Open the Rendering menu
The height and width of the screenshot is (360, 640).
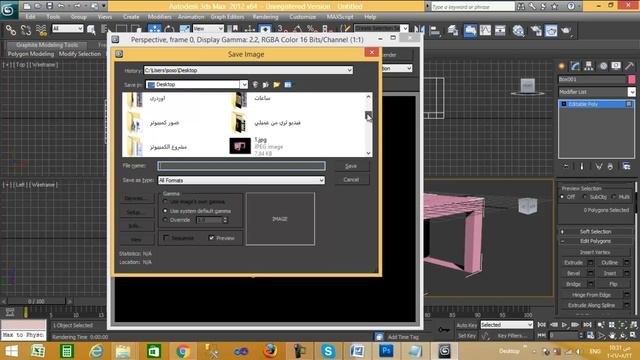tap(265, 17)
